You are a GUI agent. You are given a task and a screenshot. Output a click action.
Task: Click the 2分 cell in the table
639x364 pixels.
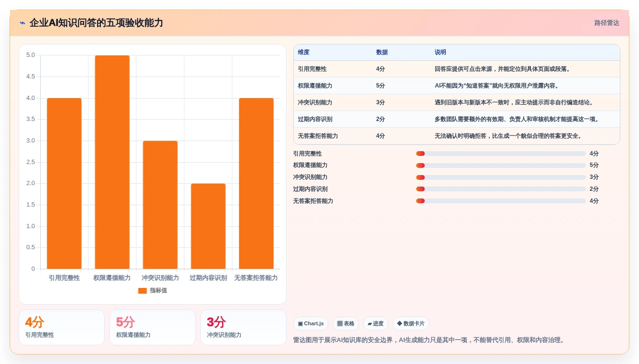381,119
